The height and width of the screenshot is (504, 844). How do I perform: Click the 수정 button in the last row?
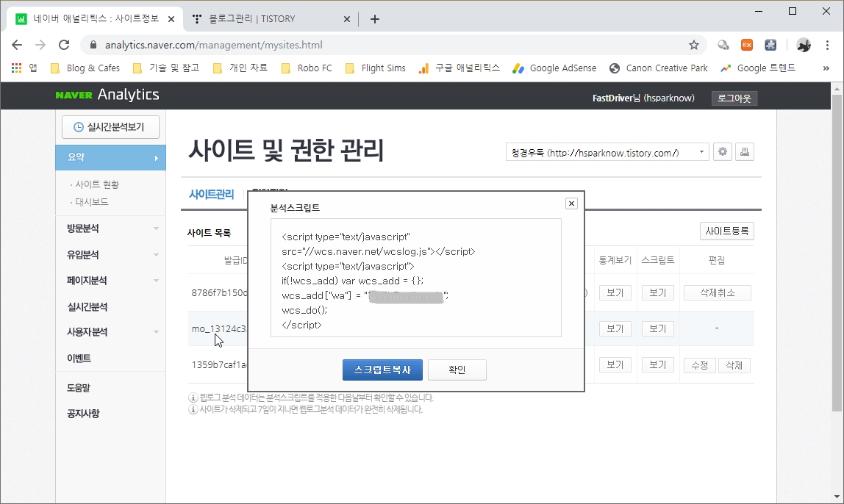(x=700, y=365)
